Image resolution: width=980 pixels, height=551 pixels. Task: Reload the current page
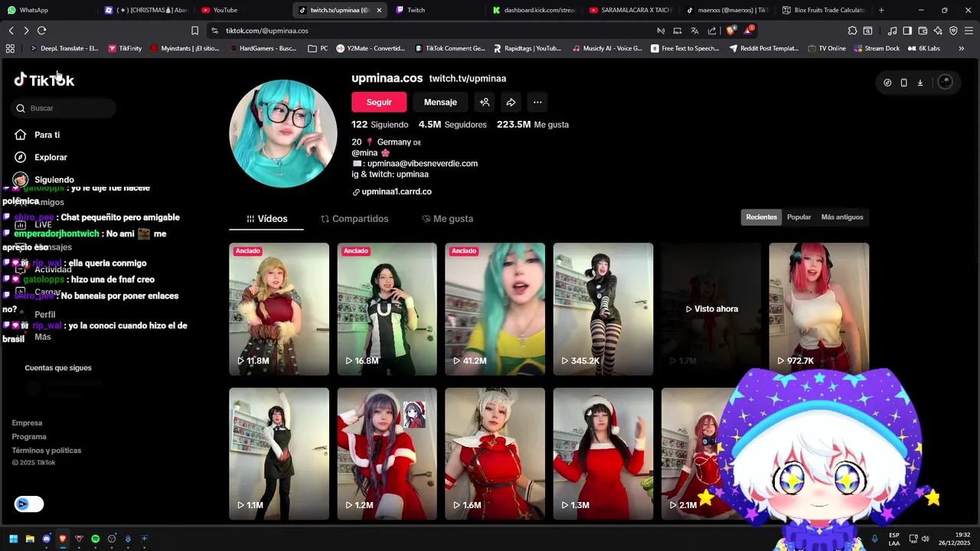pyautogui.click(x=41, y=31)
